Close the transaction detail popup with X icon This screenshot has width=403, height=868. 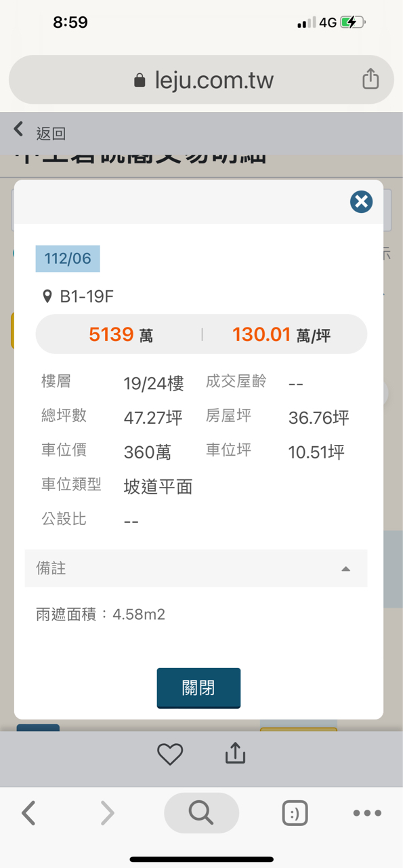(361, 201)
